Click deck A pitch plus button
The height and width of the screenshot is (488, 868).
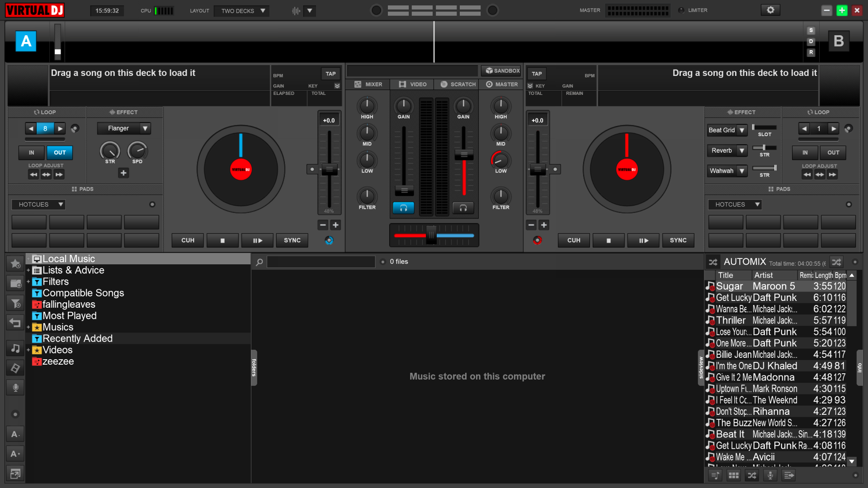(335, 225)
